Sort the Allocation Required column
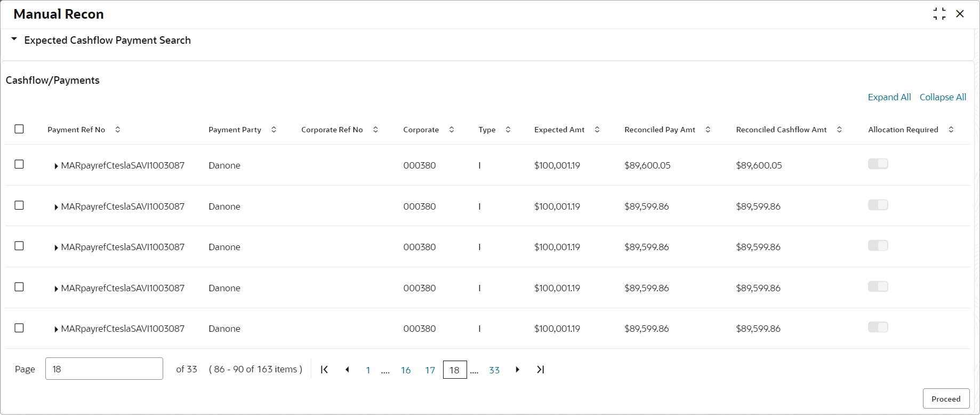Image resolution: width=980 pixels, height=415 pixels. [x=951, y=130]
